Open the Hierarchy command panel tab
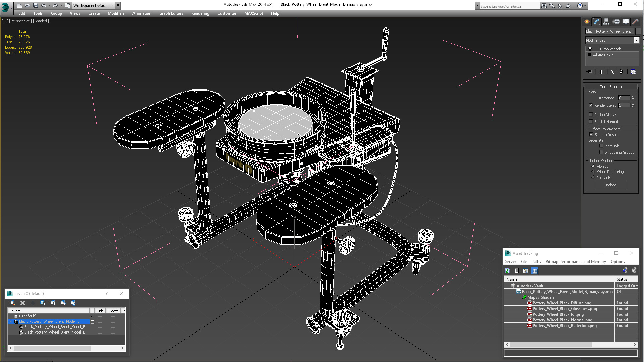Image resolution: width=644 pixels, height=362 pixels. pos(606,22)
